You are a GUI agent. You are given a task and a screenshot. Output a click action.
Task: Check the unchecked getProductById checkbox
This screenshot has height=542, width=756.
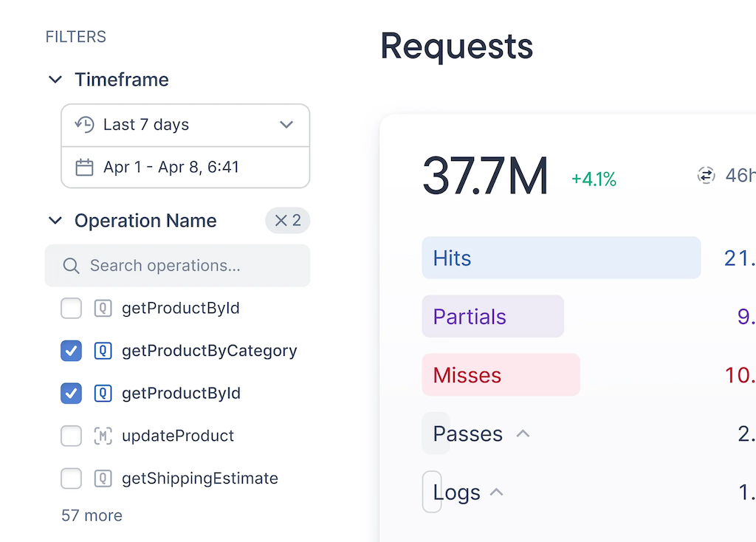[x=71, y=308]
